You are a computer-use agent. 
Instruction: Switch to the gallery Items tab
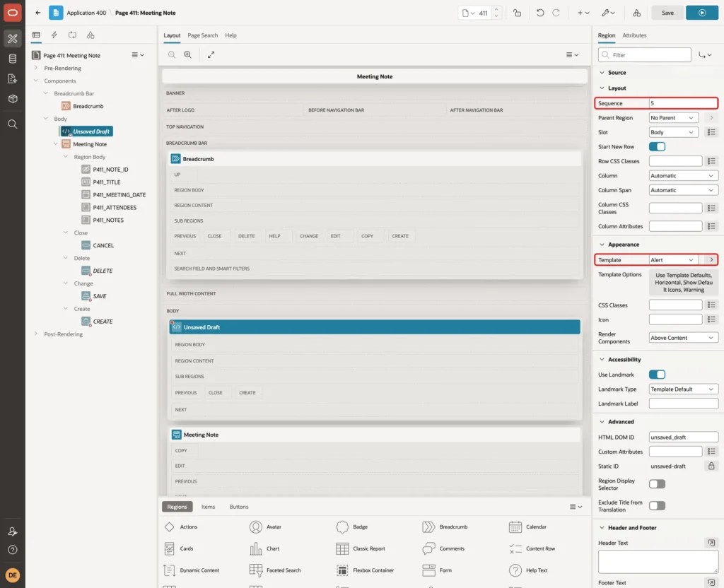[208, 507]
